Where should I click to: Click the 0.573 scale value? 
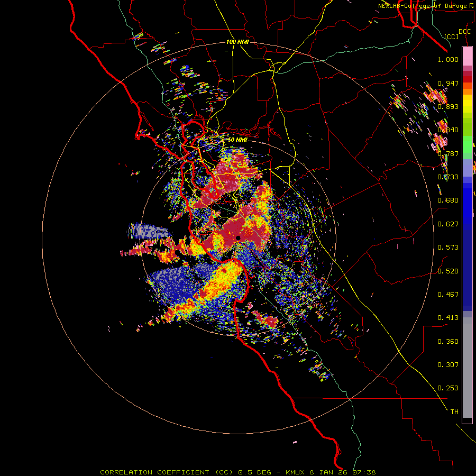click(x=448, y=248)
